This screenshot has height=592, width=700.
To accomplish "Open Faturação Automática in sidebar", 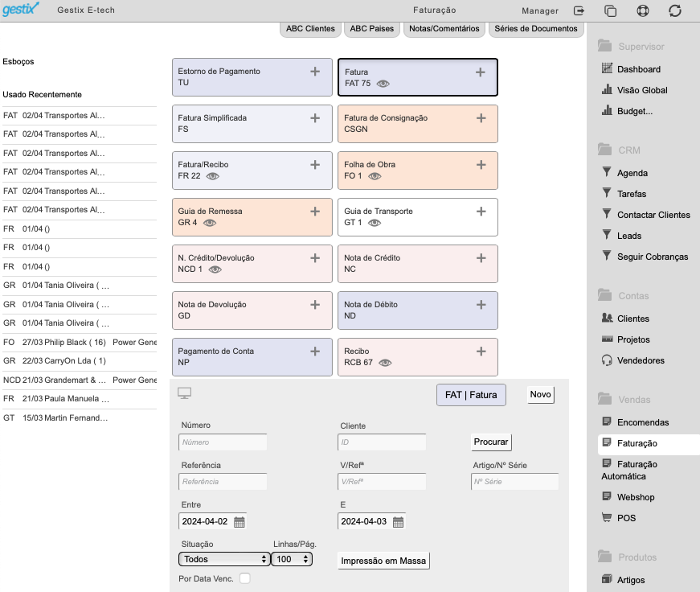I will (x=629, y=471).
